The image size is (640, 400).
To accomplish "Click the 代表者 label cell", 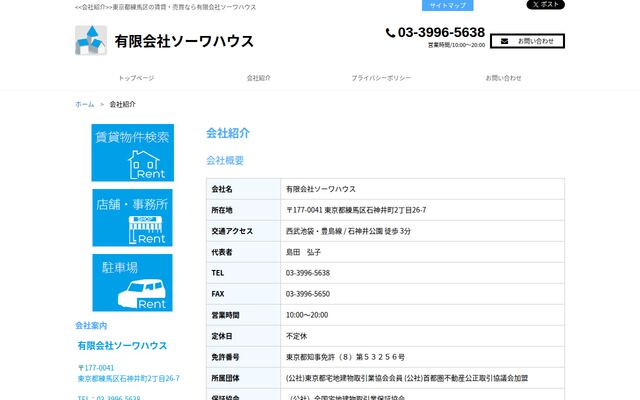I will (244, 252).
